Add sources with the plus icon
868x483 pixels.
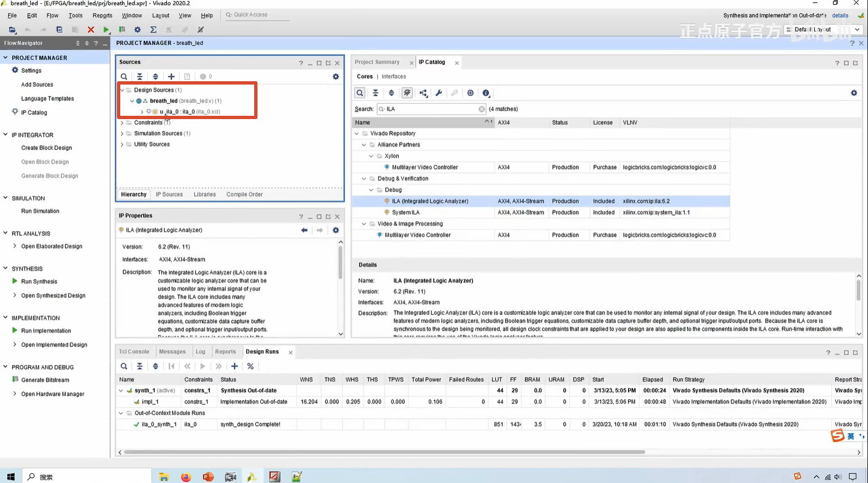pyautogui.click(x=171, y=77)
